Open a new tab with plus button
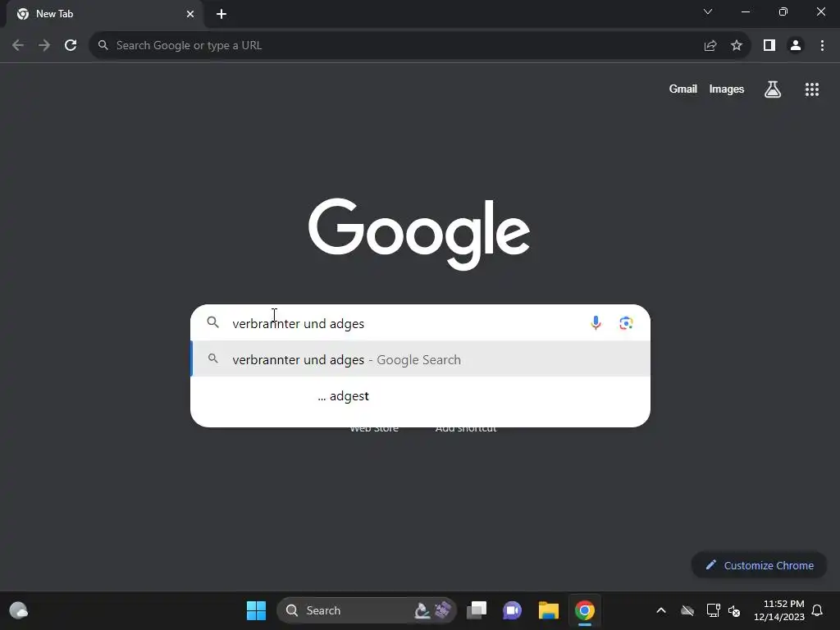The width and height of the screenshot is (840, 630). (221, 14)
